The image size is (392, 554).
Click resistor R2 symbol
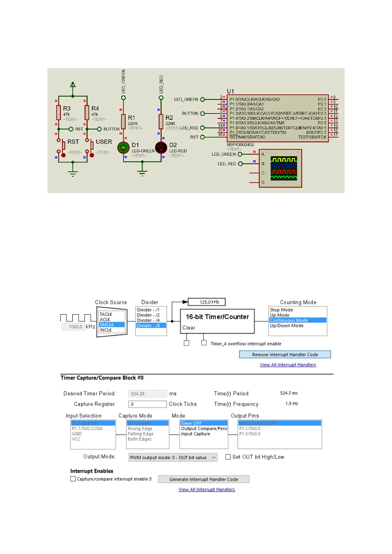[161, 122]
